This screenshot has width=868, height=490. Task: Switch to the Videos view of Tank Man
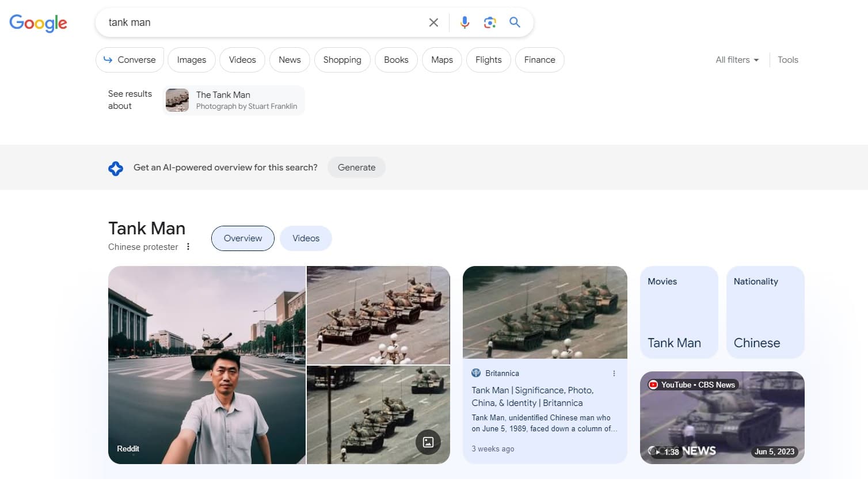pyautogui.click(x=306, y=238)
